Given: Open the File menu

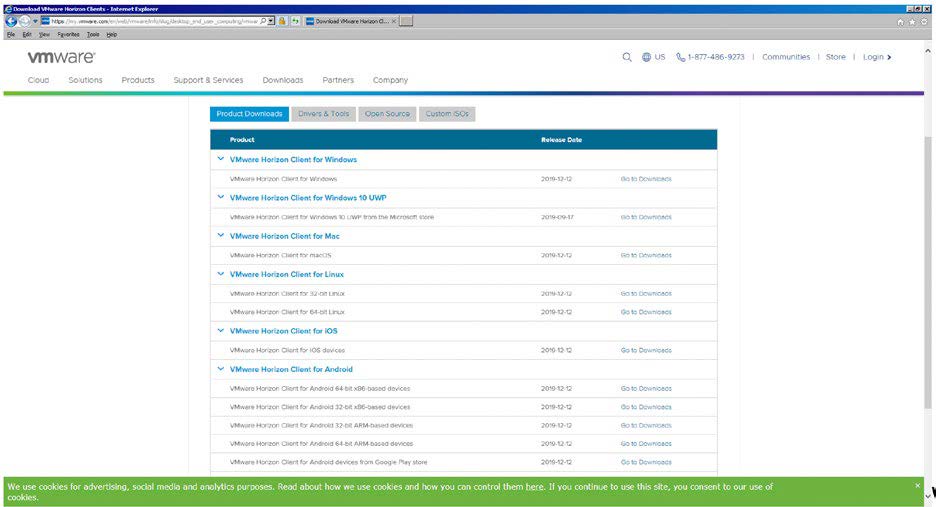Looking at the screenshot, I should 11,35.
